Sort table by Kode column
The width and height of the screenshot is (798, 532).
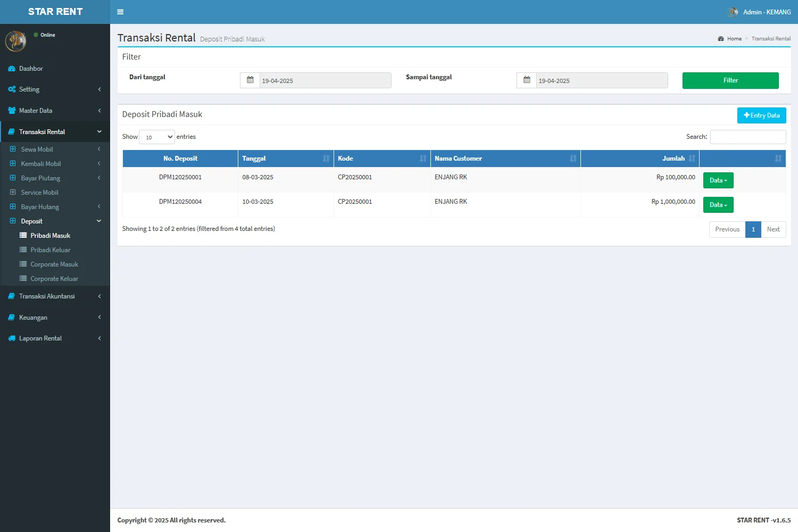(382, 159)
